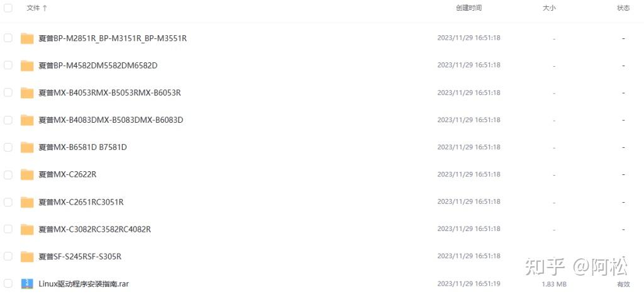Tick the checkbox beside 夏普MX-C2651RC3051R
644x294 pixels.
(x=8, y=202)
